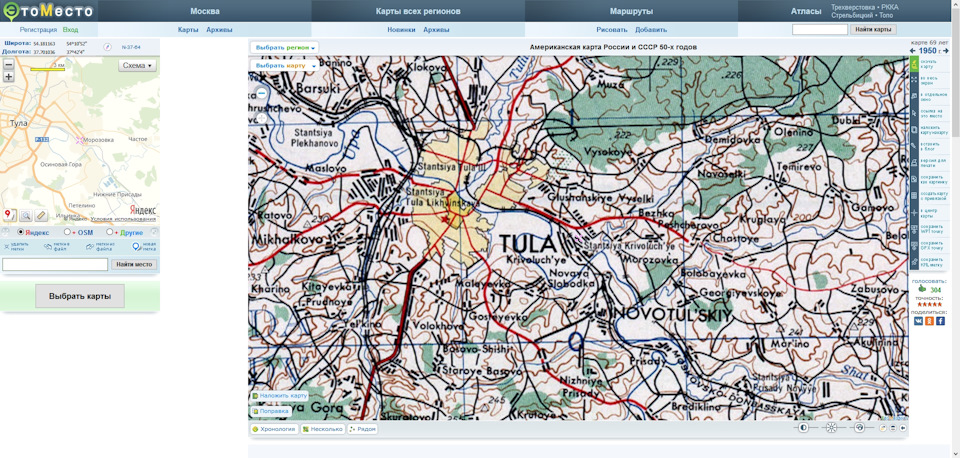Select the marker placement tool on mini map
This screenshot has width=960, height=458.
(10, 215)
